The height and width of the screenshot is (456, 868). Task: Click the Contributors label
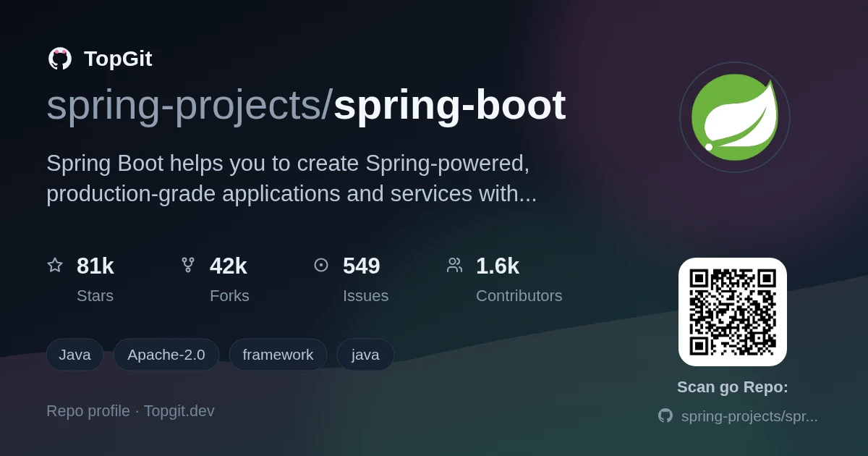tap(519, 295)
